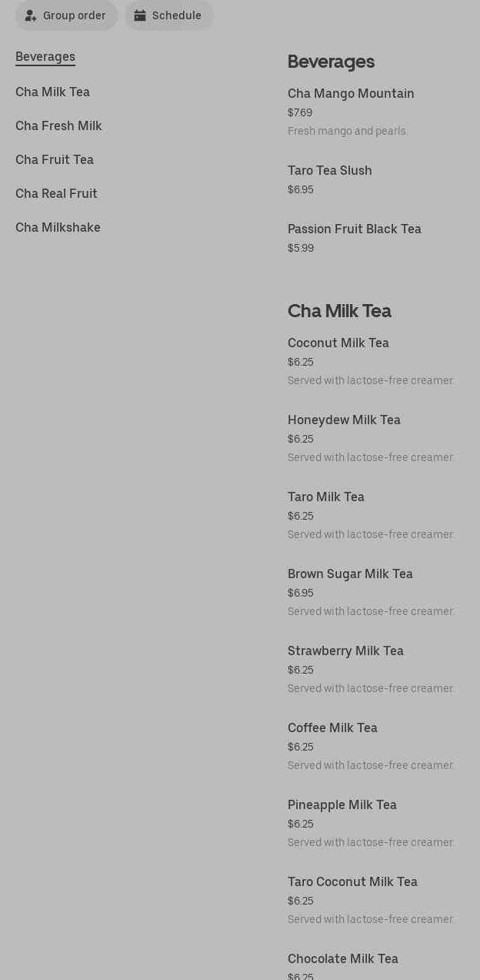Navigate to Cha Real Fruit category
Image resolution: width=480 pixels, height=980 pixels.
click(x=56, y=194)
